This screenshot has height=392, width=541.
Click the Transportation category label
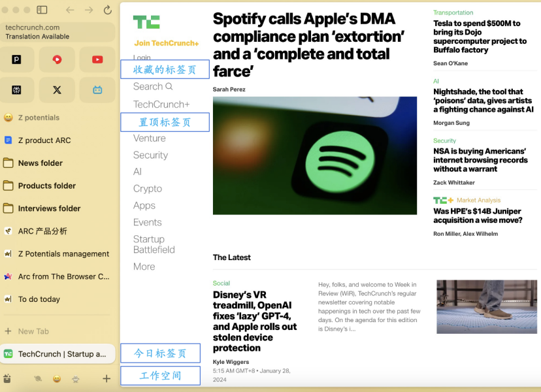[453, 13]
